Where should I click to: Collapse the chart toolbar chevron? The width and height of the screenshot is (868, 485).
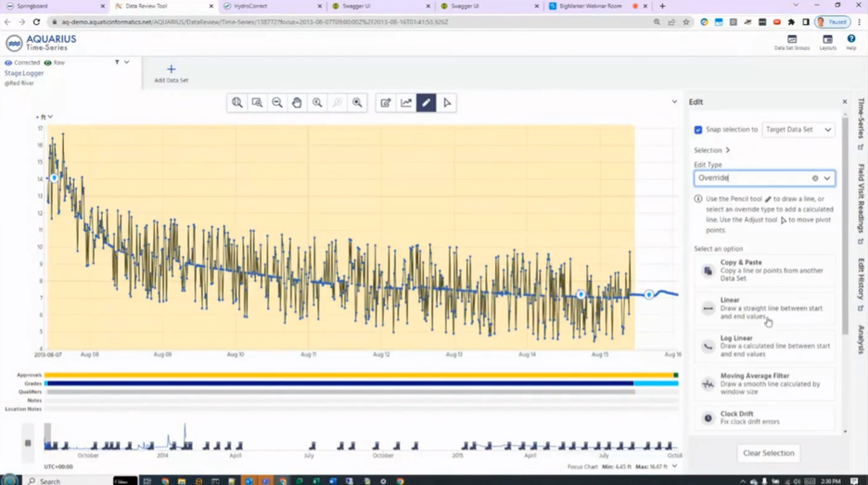[674, 102]
